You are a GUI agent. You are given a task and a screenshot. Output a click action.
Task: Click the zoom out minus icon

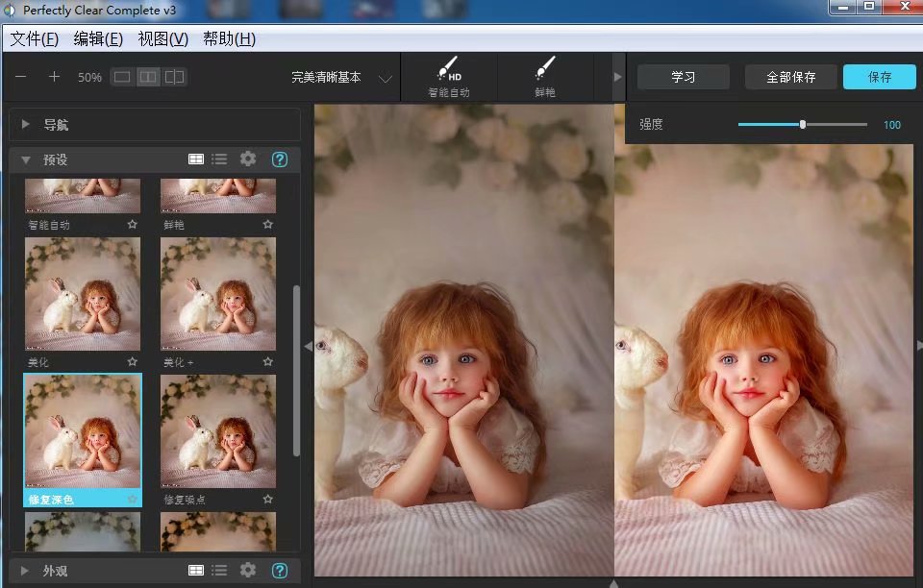tap(20, 77)
